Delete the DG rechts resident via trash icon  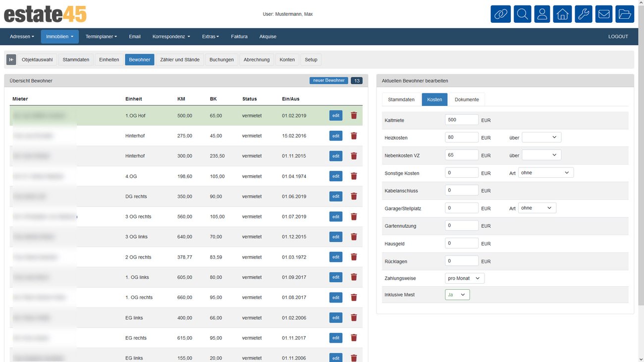(x=354, y=197)
